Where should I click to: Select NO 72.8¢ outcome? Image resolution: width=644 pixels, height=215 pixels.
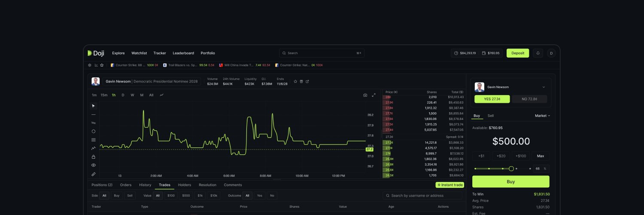pyautogui.click(x=529, y=99)
